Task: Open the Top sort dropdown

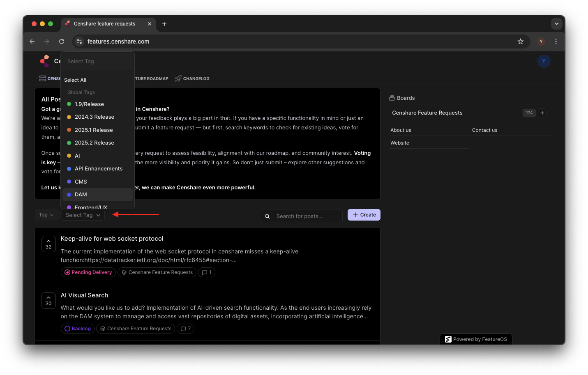Action: (46, 214)
